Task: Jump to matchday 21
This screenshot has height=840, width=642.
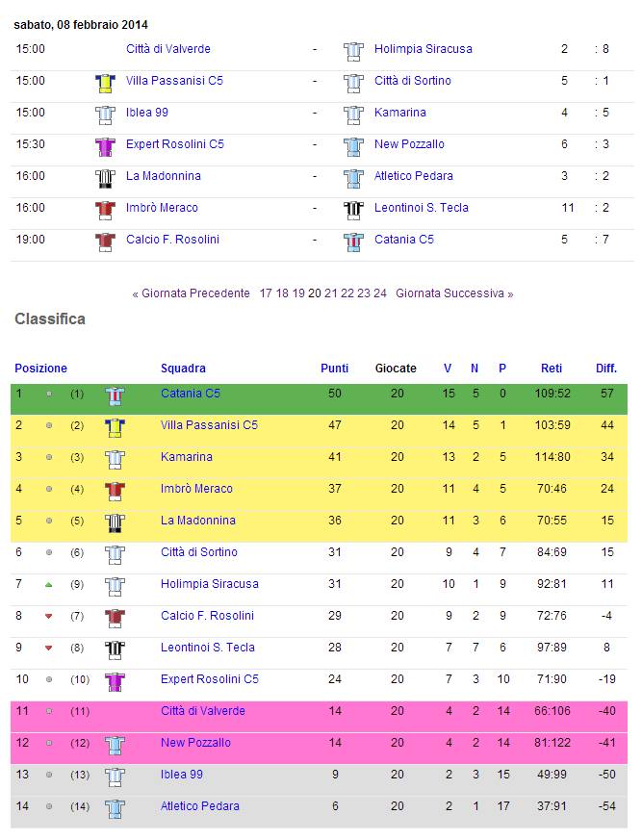Action: 331,293
